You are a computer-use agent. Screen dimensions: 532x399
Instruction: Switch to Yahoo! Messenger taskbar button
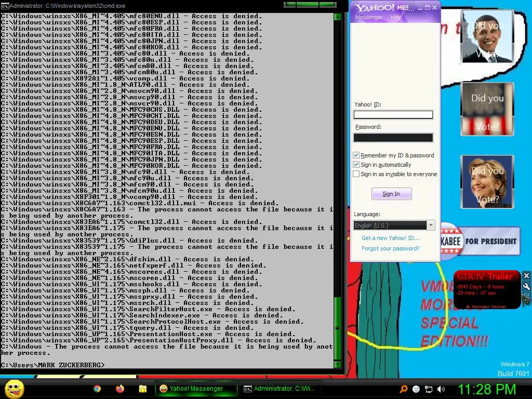coord(196,389)
